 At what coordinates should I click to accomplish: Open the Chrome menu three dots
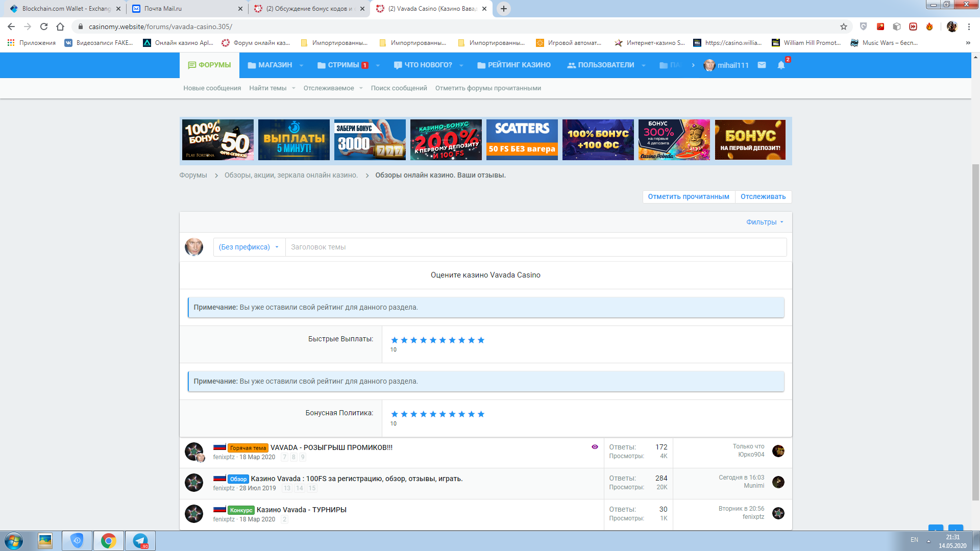tap(969, 27)
